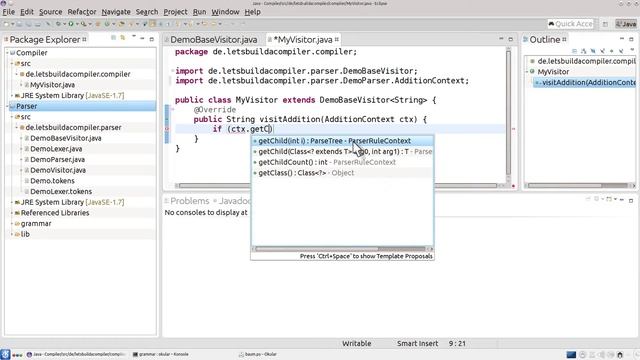The image size is (640, 360).
Task: Toggle Hide Non-Public Members in Outline
Action: click(611, 51)
